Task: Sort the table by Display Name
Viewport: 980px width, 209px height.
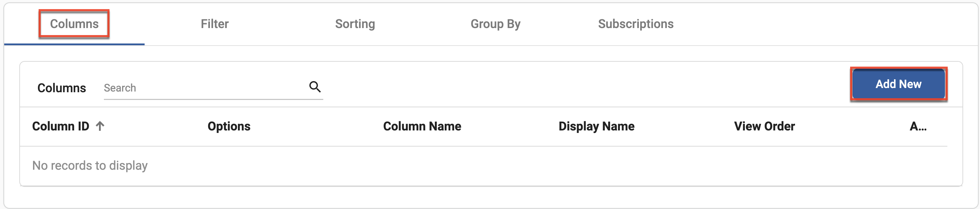Action: (596, 126)
